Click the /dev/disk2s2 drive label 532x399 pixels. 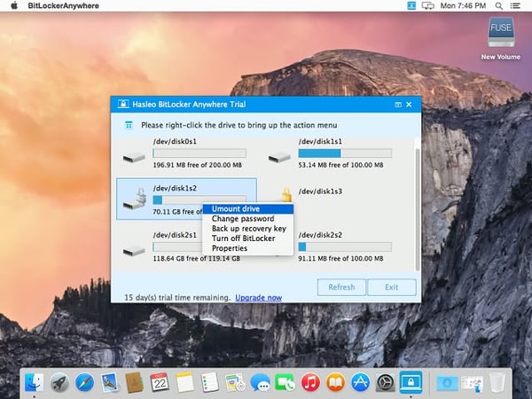(x=320, y=235)
